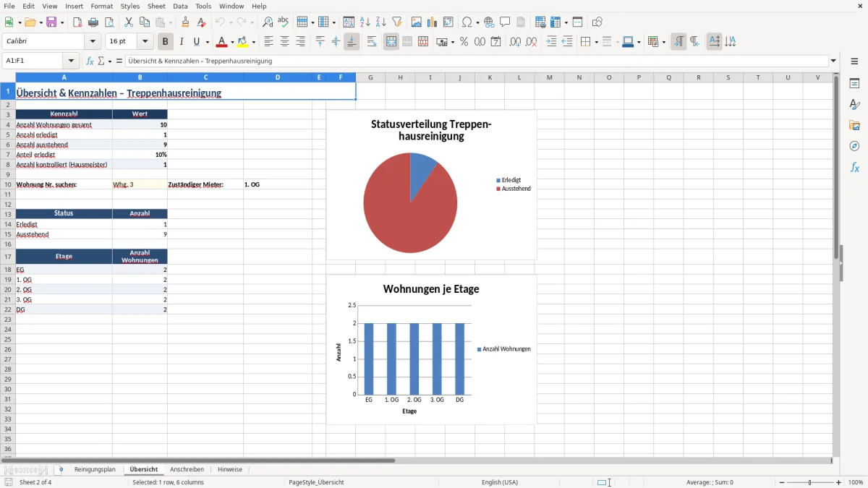Click the Clear Direct Formatting icon

pos(202,22)
